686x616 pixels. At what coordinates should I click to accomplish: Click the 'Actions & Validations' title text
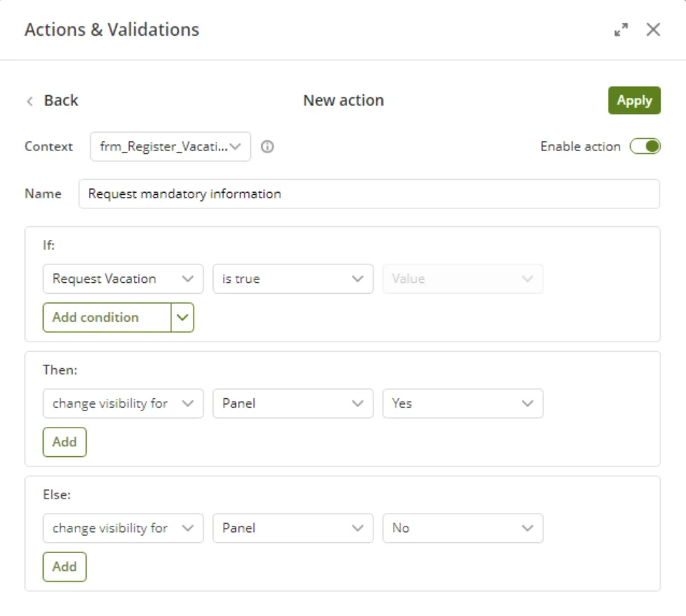click(112, 30)
